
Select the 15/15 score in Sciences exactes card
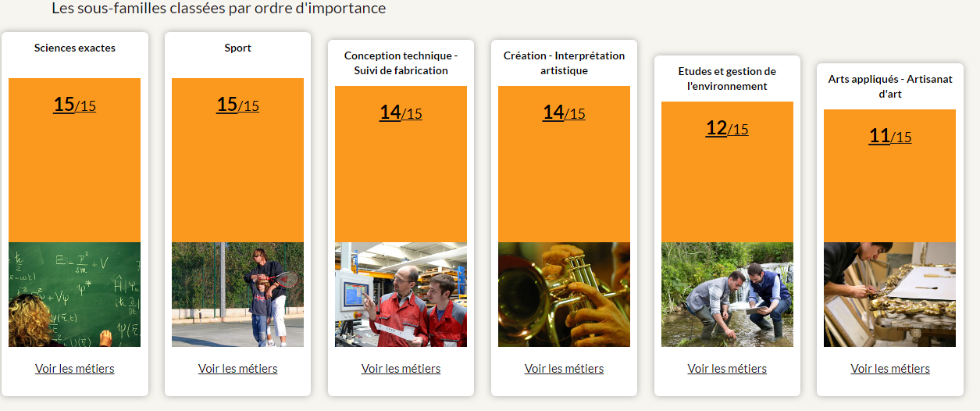(x=74, y=105)
